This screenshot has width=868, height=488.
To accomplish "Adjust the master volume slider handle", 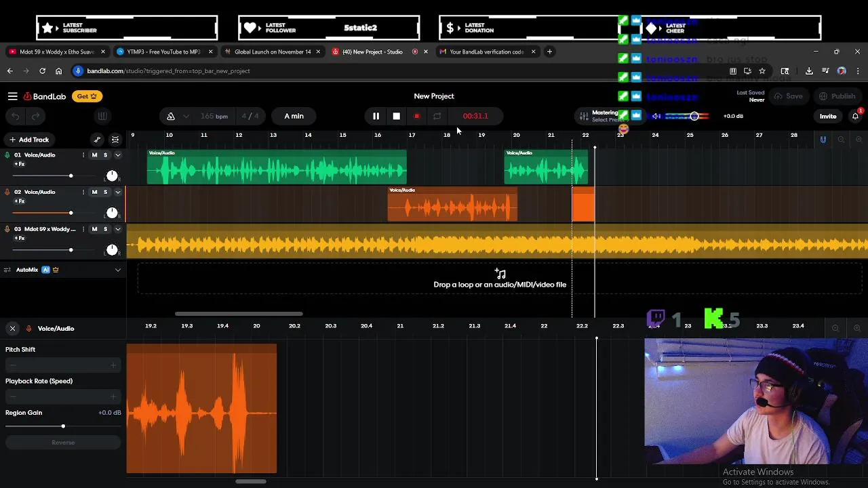I will point(694,116).
